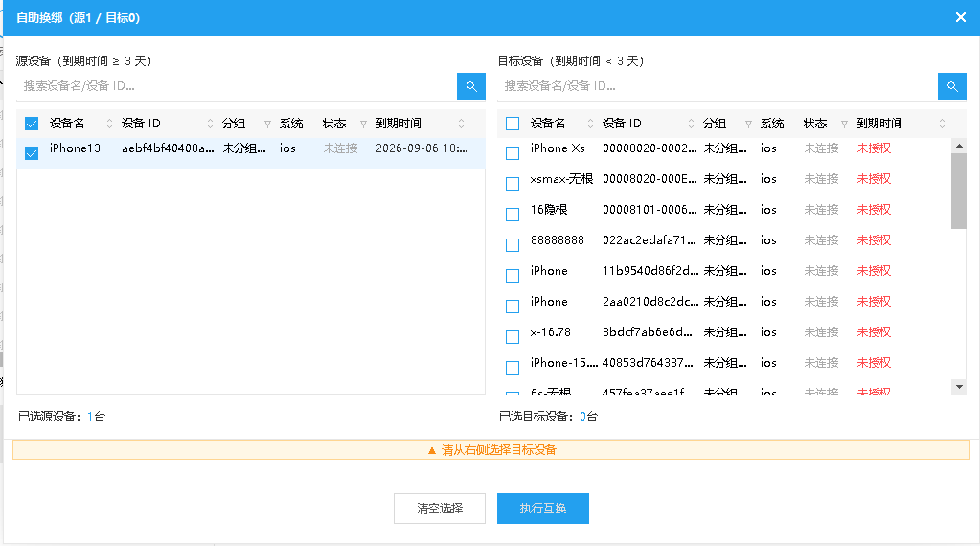Click the target list scrollbar down arrow

coord(959,387)
